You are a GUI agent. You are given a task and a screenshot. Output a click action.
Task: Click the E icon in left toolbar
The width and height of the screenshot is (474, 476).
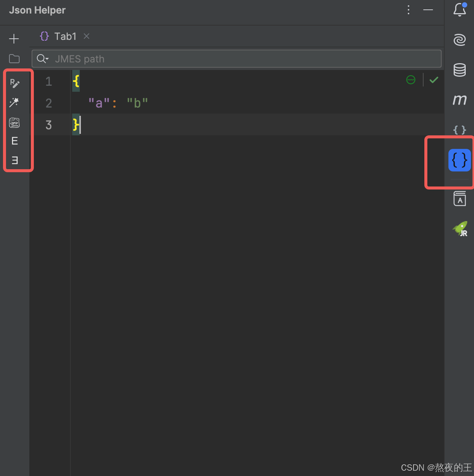[x=15, y=141]
